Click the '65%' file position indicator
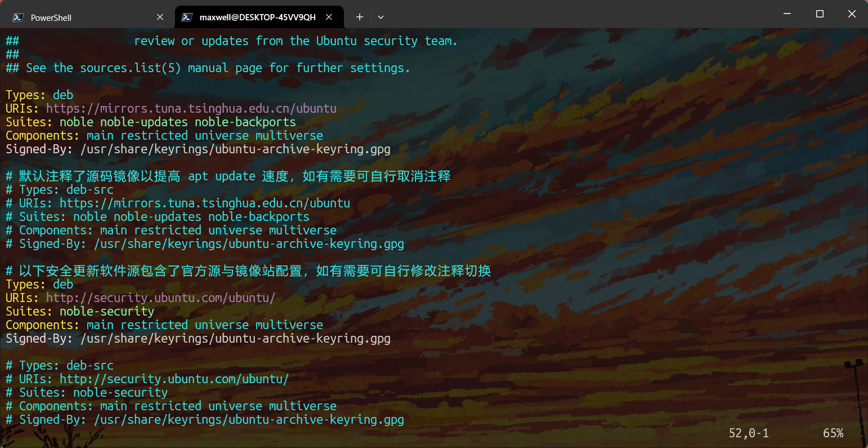The image size is (868, 448). click(x=833, y=433)
